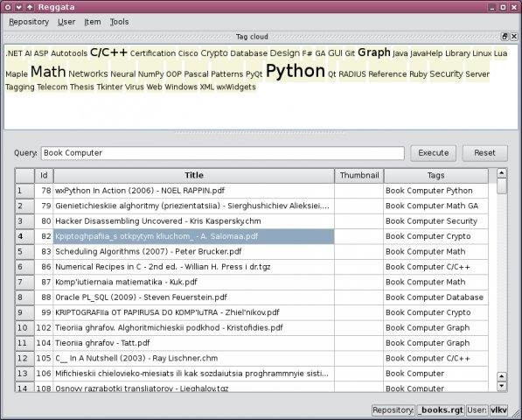522x420 pixels.
Task: Click tags cell 'Book Computer Math GA'
Action: point(435,206)
